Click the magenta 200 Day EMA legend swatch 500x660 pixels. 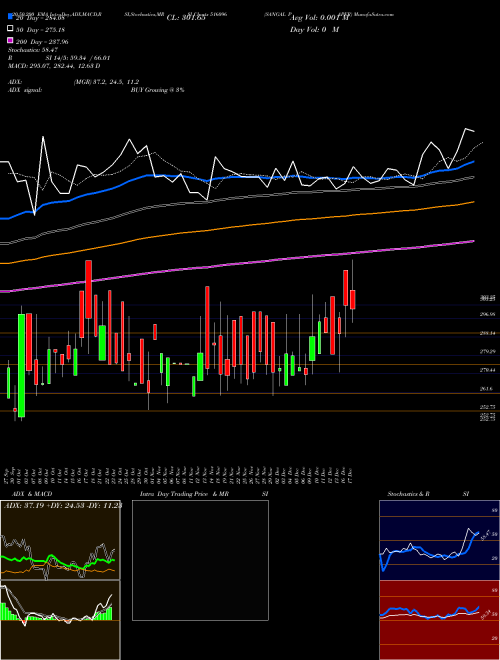[x=11, y=41]
